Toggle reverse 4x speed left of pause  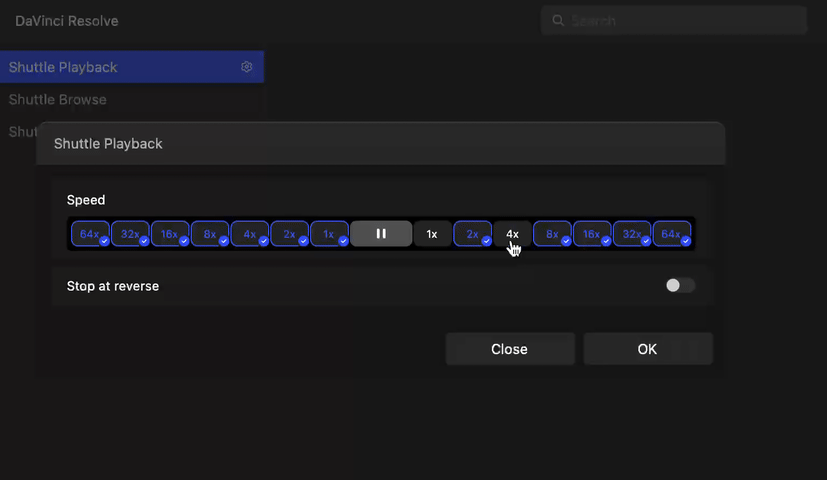click(x=250, y=234)
